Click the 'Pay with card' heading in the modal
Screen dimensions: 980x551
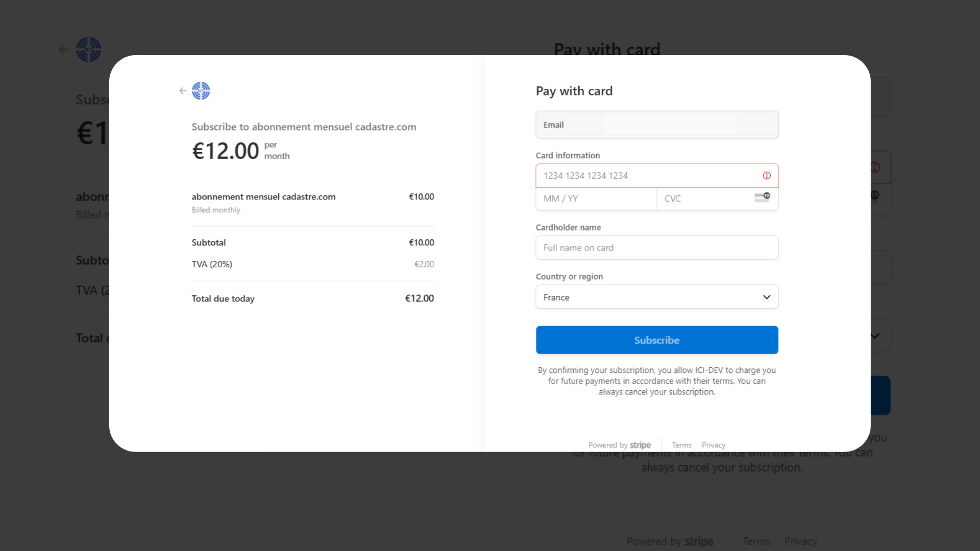[574, 91]
